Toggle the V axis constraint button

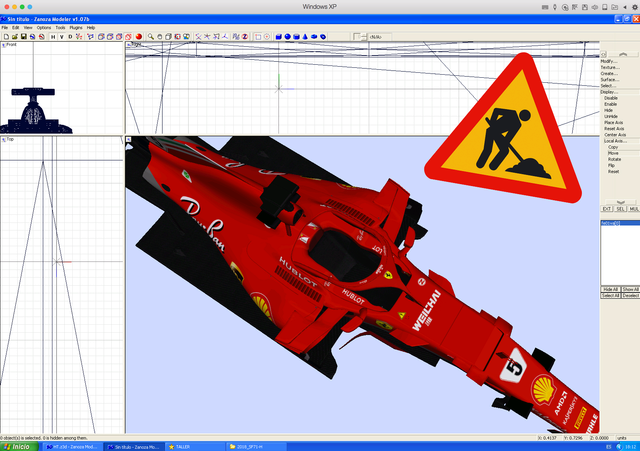pos(62,37)
